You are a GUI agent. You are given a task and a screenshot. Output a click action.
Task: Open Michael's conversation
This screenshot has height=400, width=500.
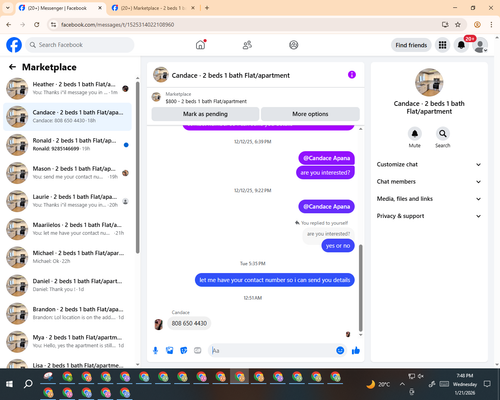click(68, 257)
